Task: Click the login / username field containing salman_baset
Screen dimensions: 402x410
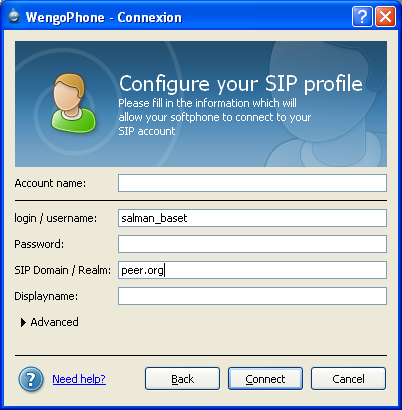Action: click(252, 218)
